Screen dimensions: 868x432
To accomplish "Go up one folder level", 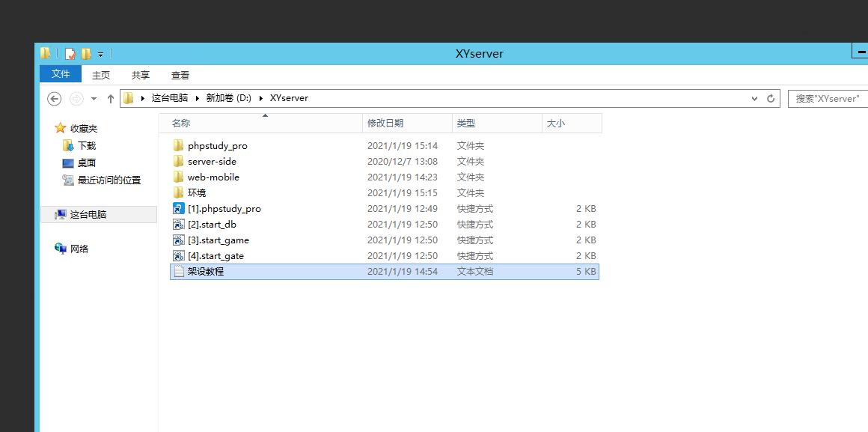I will [x=111, y=99].
